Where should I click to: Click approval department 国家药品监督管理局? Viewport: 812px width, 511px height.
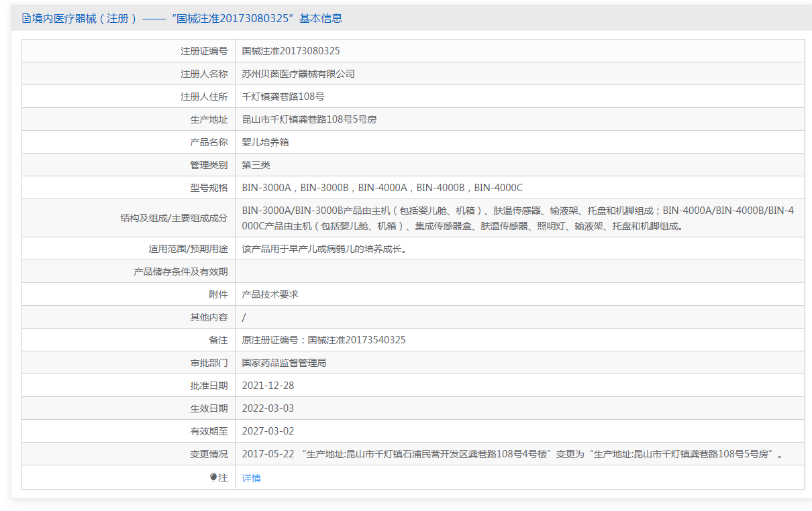point(284,363)
